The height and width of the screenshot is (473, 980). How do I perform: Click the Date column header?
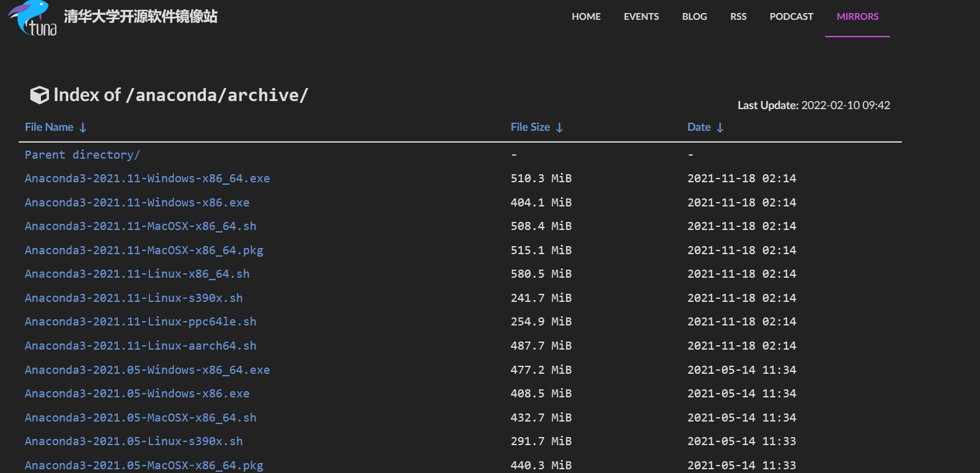[699, 127]
